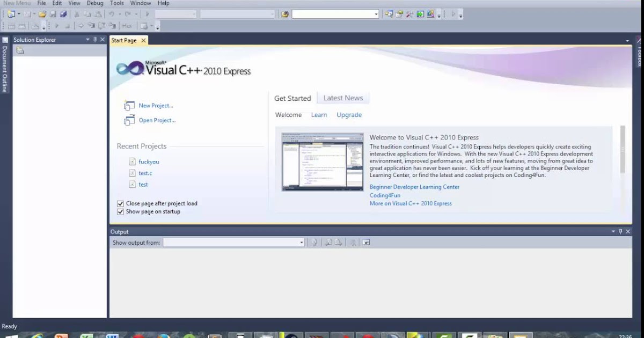Open Solution Explorer window position menu arrow

click(x=88, y=40)
